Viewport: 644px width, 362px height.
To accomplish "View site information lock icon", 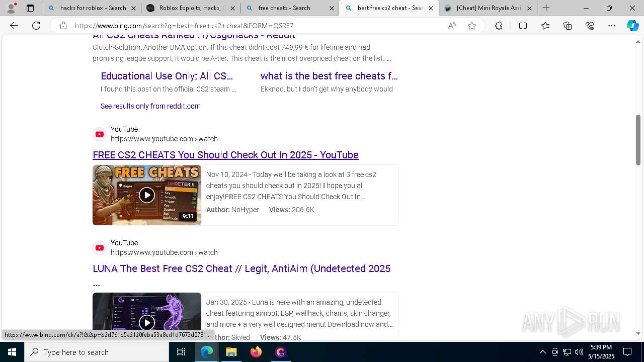I will (63, 26).
